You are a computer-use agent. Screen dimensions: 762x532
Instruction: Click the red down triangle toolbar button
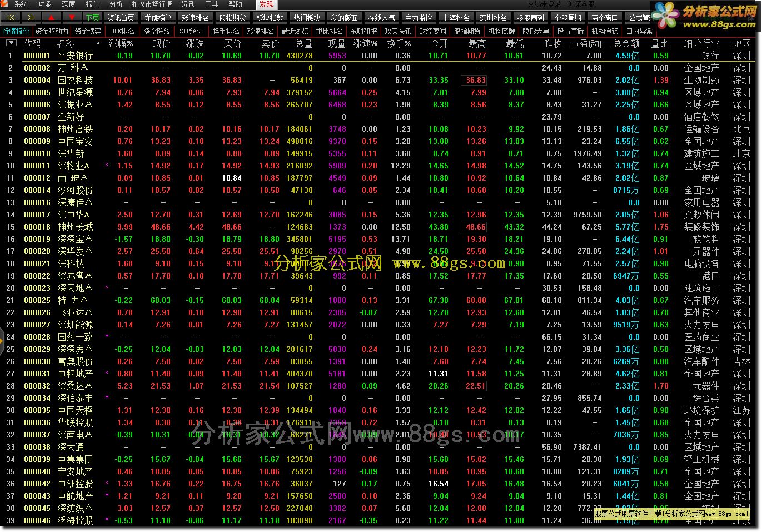(72, 18)
